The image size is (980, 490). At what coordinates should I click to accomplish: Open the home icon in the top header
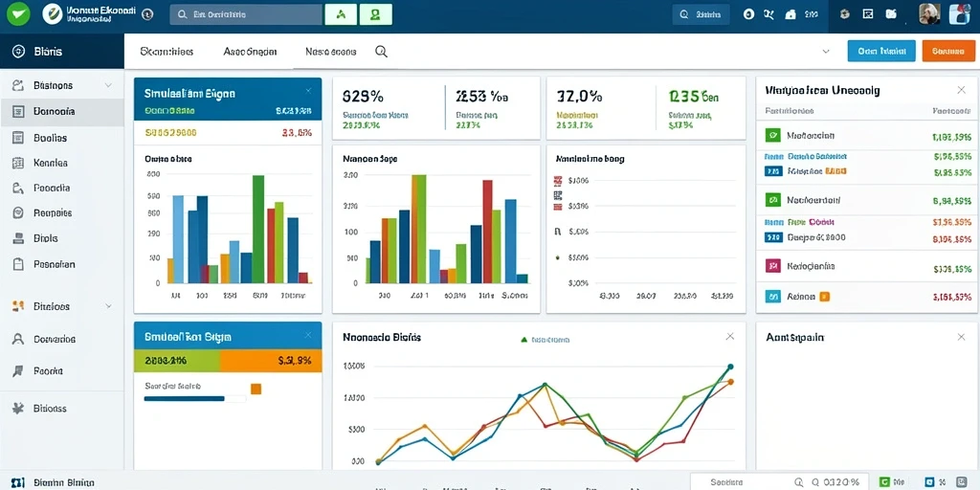coord(791,14)
